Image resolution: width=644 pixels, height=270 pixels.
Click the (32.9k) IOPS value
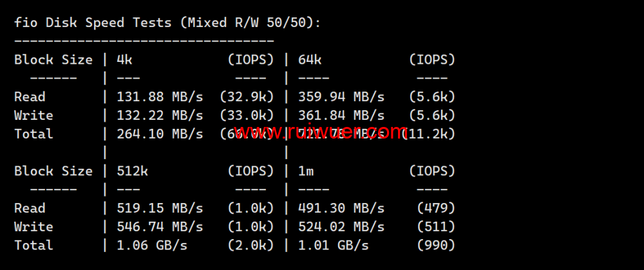247,97
